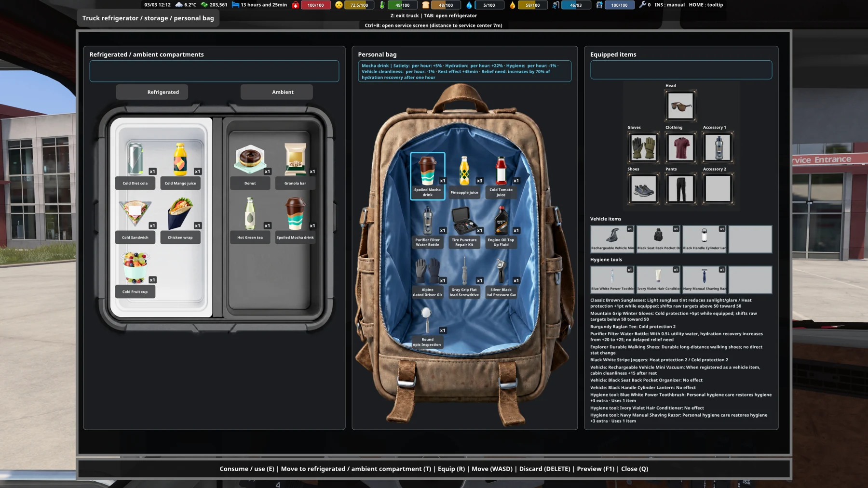868x488 pixels.
Task: Select the Tire Puncture Repair Kit
Action: pyautogui.click(x=464, y=226)
